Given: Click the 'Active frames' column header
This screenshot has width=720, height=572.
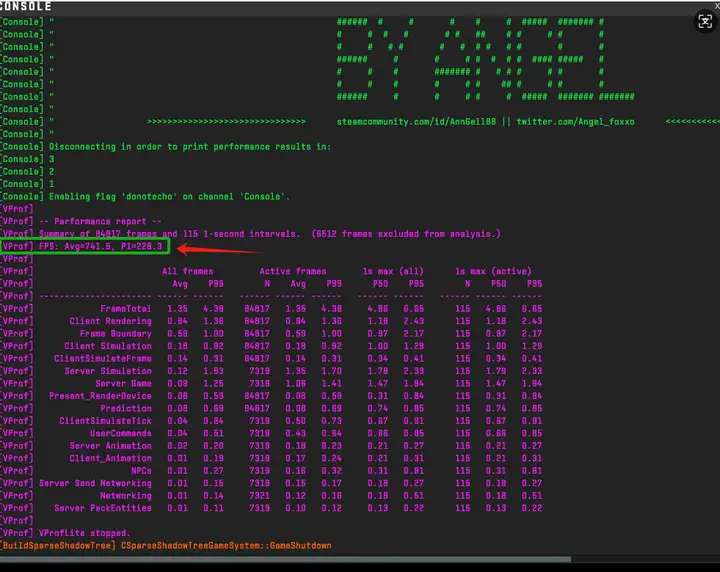Looking at the screenshot, I should point(292,271).
